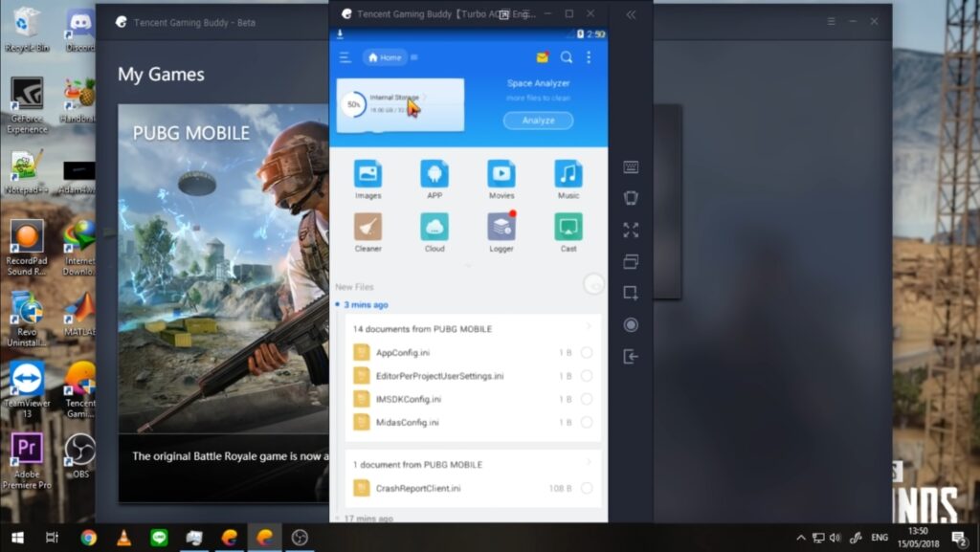Launch the Cleaner tool
The height and width of the screenshot is (552, 980).
pyautogui.click(x=367, y=228)
